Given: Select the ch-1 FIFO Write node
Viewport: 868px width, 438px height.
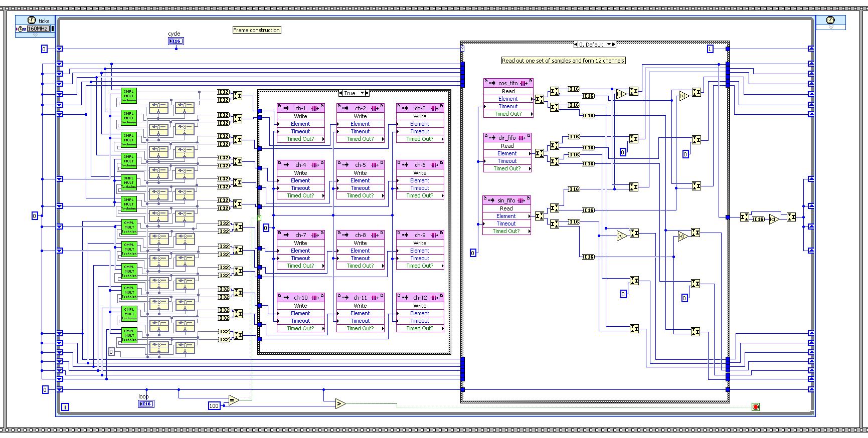Looking at the screenshot, I should click(x=300, y=108).
